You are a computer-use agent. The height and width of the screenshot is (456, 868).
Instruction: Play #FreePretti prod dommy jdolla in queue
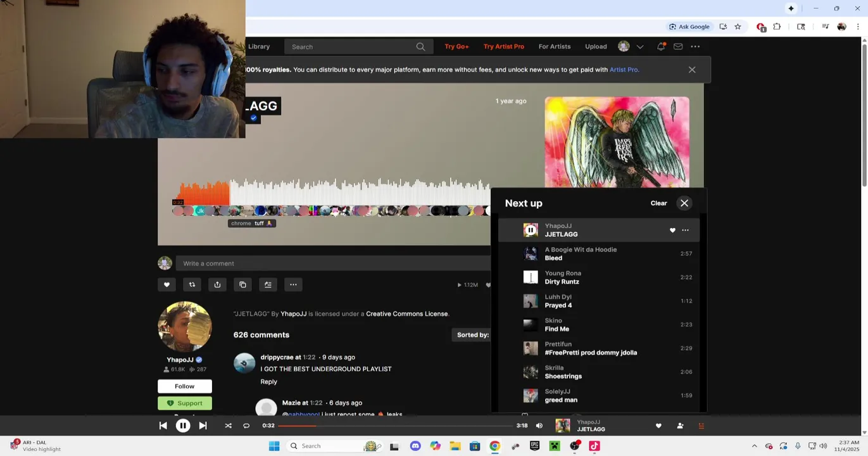[x=599, y=348]
